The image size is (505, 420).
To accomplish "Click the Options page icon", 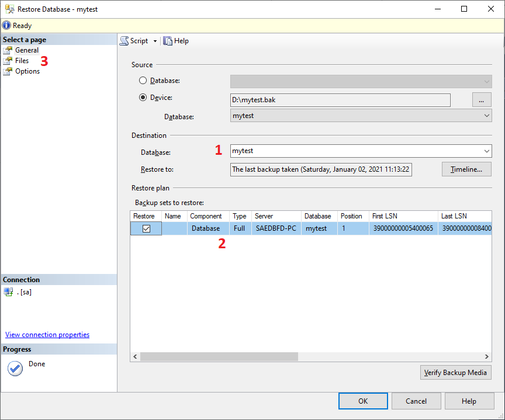I will point(8,71).
